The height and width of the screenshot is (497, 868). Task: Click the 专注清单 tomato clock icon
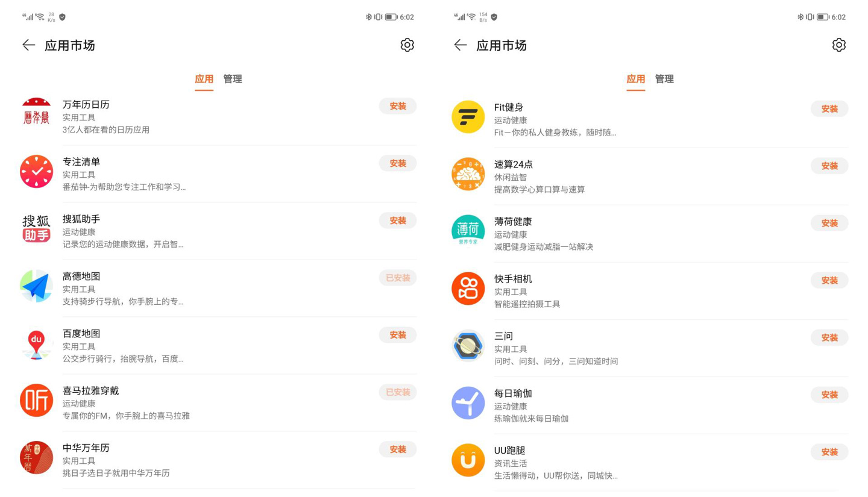(x=36, y=172)
